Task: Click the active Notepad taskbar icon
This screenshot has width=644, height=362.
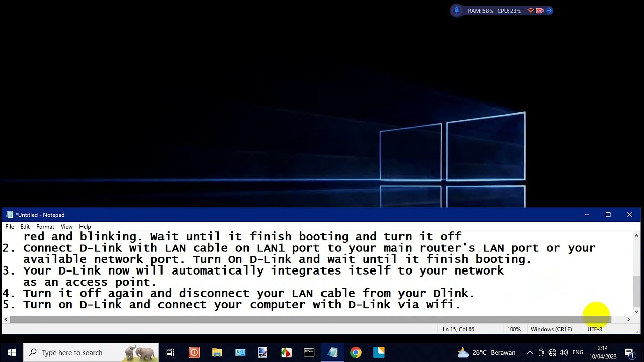Action: [332, 353]
